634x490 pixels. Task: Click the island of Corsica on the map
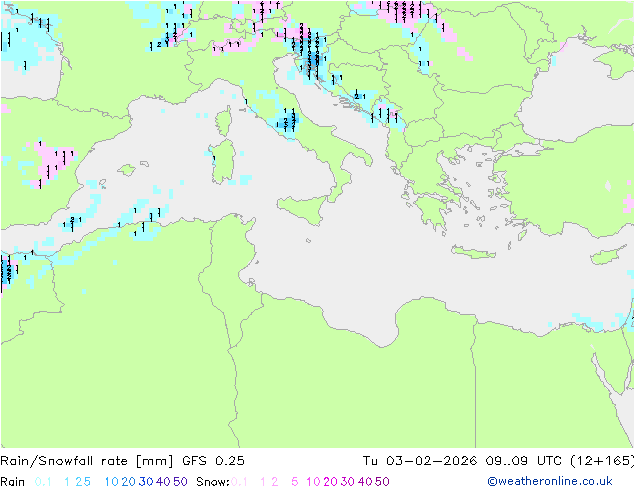[x=224, y=121]
